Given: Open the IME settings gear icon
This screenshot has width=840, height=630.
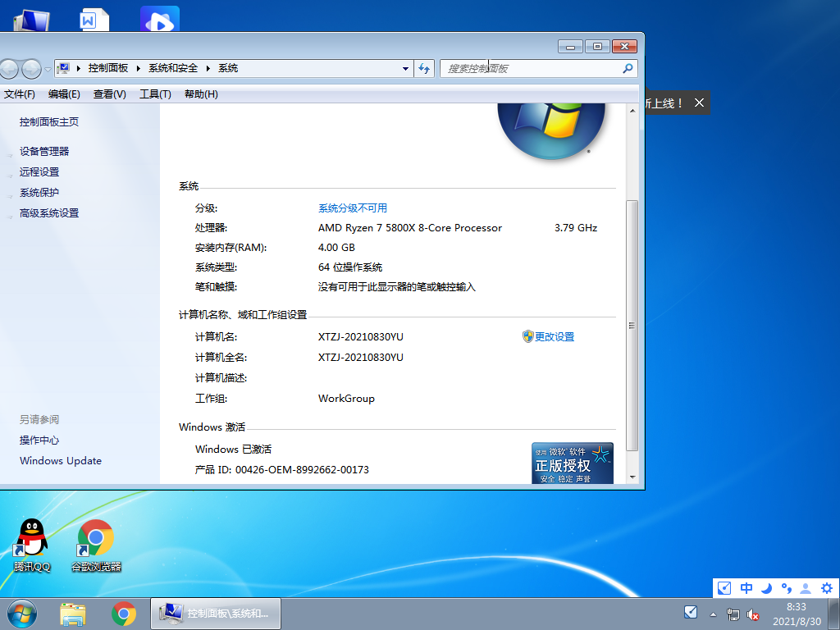Looking at the screenshot, I should click(x=826, y=588).
